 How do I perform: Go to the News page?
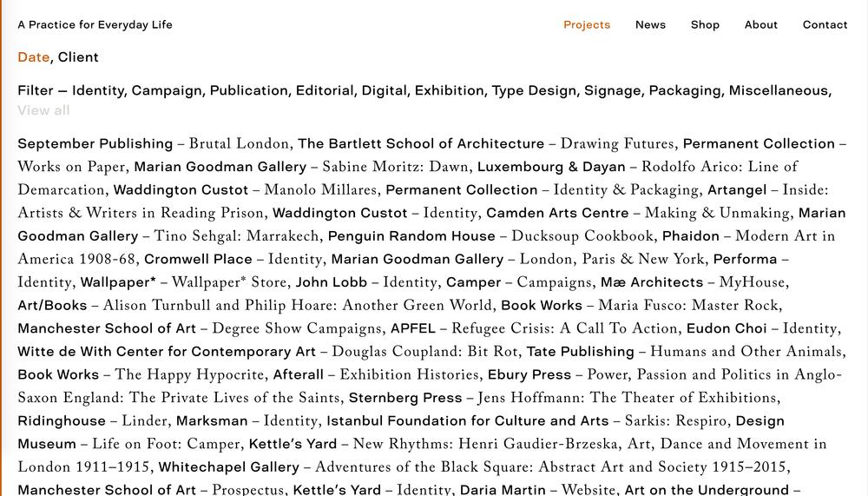[650, 24]
